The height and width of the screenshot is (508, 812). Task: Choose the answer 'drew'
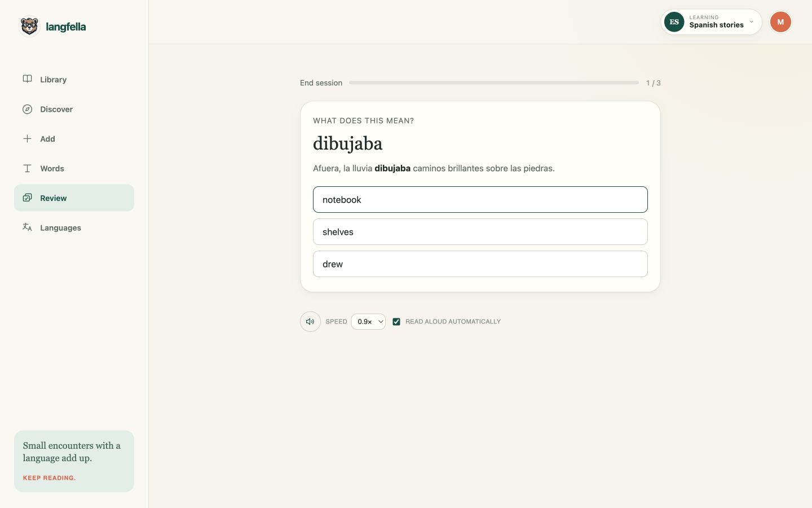pos(480,264)
